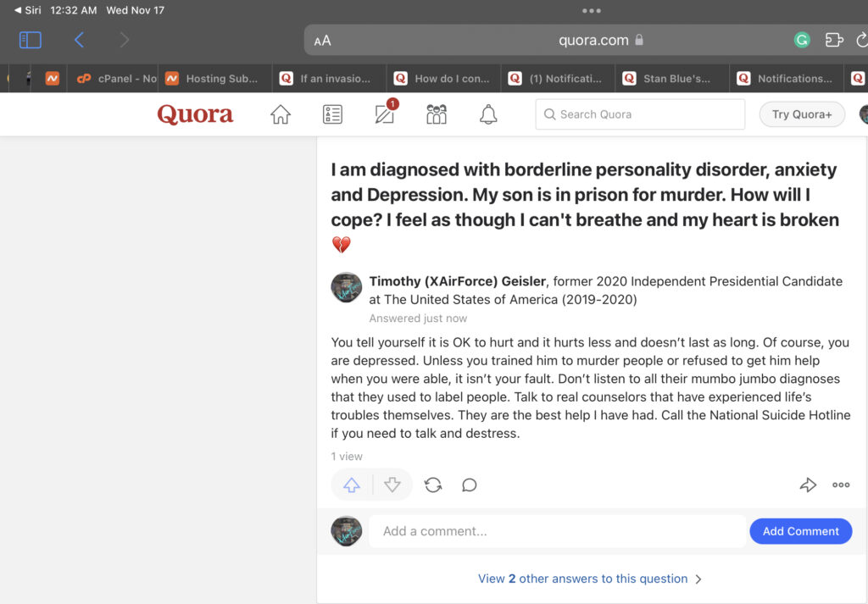Open the answer's three-dot more menu
The width and height of the screenshot is (868, 604).
(841, 485)
